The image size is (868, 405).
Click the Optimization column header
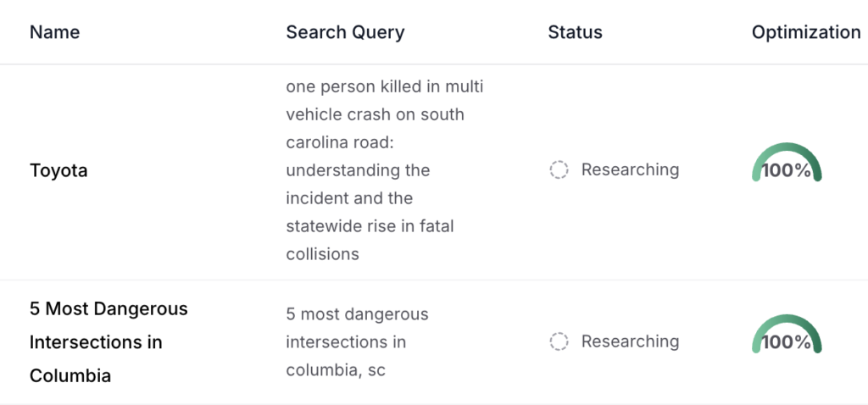(x=805, y=32)
